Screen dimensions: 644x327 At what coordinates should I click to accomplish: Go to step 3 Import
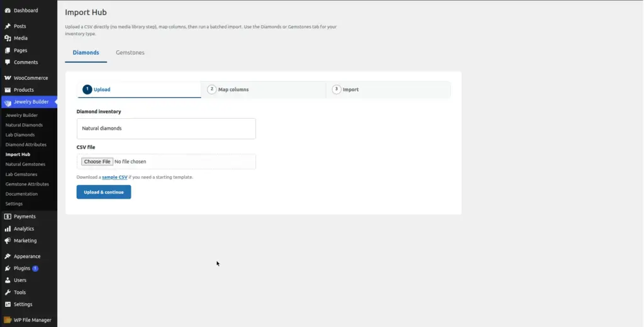coord(388,89)
